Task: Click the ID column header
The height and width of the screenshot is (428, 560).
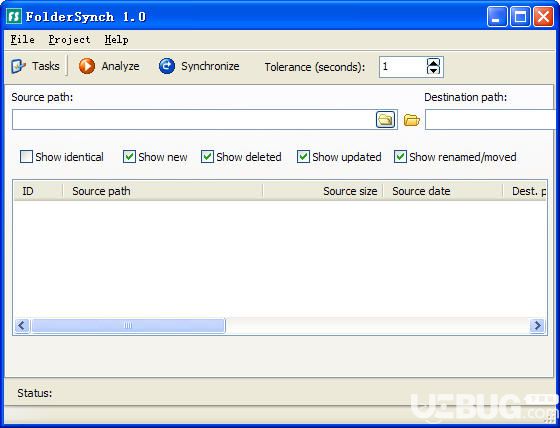Action: 38,191
